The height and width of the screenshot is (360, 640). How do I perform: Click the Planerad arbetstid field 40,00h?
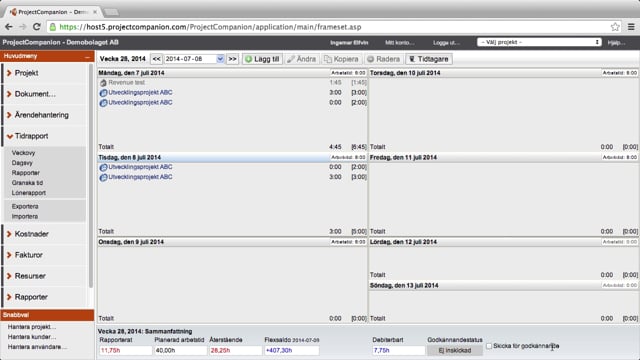[x=180, y=351]
